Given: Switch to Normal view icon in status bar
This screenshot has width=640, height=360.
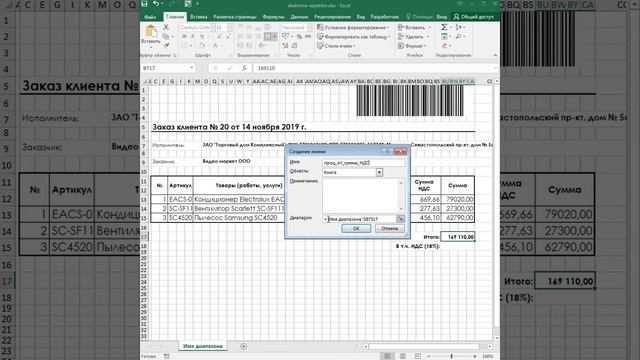Looking at the screenshot, I should click(387, 356).
